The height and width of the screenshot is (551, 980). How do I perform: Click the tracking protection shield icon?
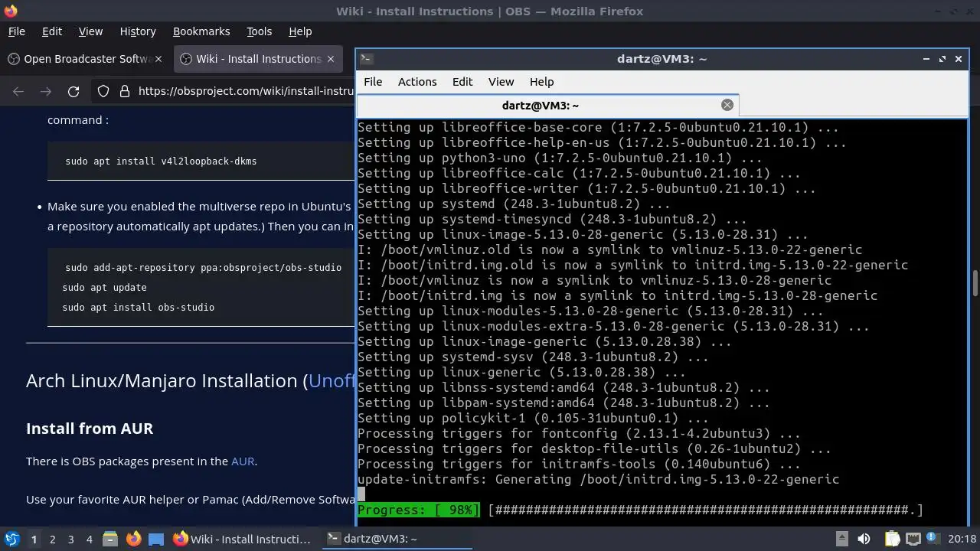[x=103, y=92]
